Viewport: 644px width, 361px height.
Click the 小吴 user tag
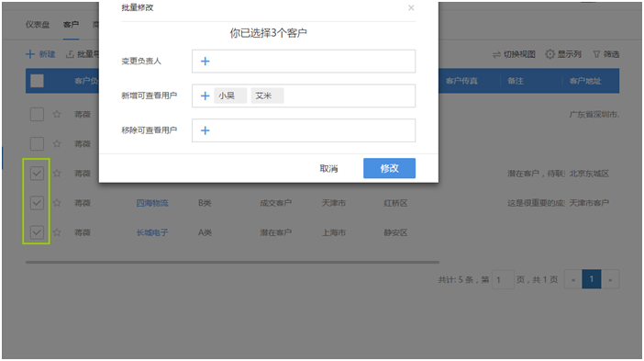click(230, 96)
